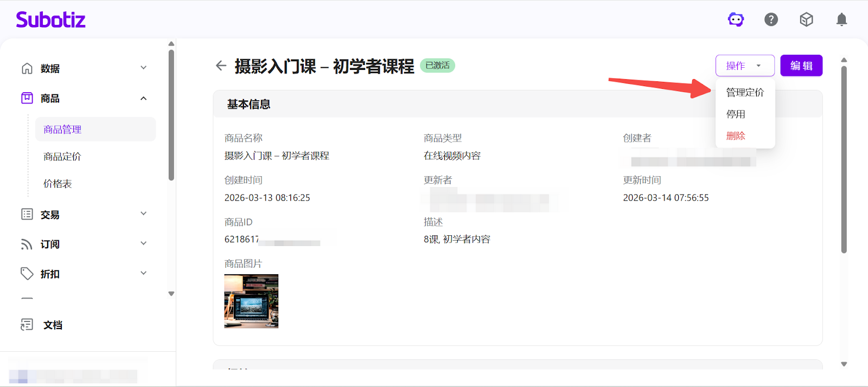Click the Subotiz logo
This screenshot has height=387, width=868.
[x=51, y=20]
